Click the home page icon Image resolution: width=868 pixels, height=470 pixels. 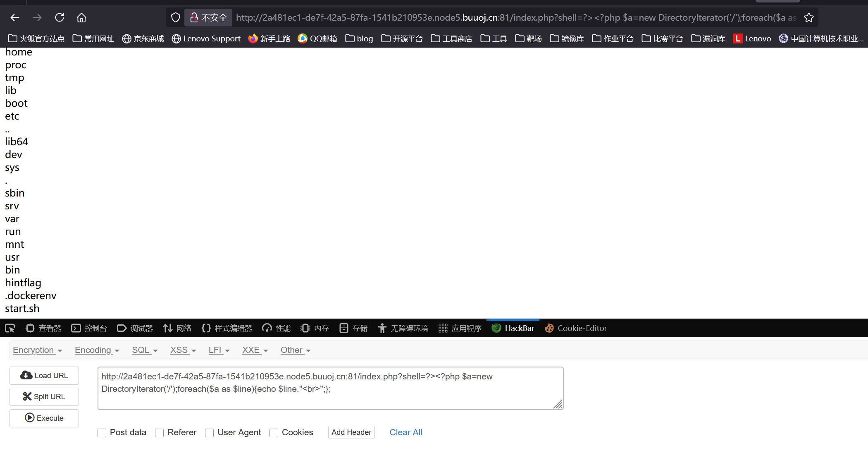click(81, 17)
